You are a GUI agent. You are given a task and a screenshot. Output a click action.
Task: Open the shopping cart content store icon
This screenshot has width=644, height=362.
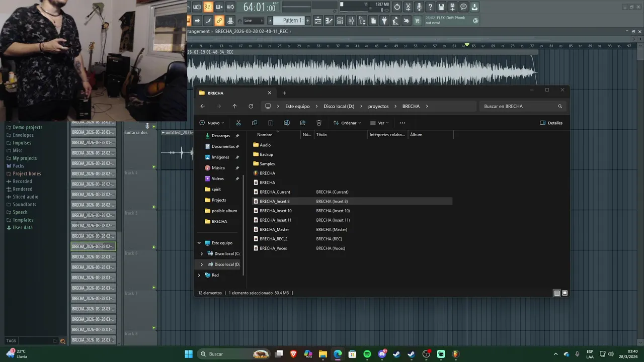pos(418,21)
